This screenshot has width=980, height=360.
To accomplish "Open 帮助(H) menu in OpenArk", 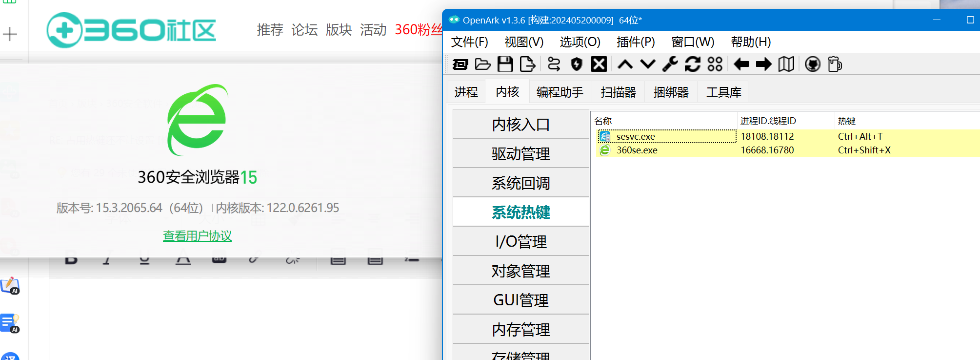I will [751, 42].
